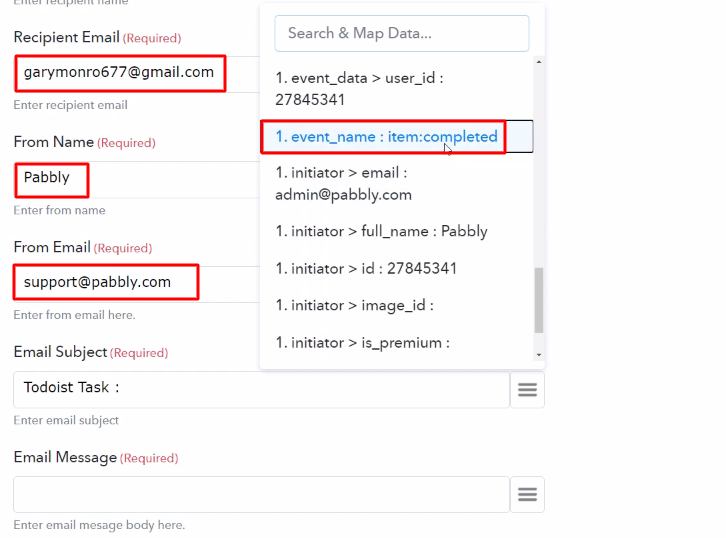Image resolution: width=726 pixels, height=538 pixels.
Task: Pick initiator > full_name : Pabbly
Action: (x=397, y=231)
